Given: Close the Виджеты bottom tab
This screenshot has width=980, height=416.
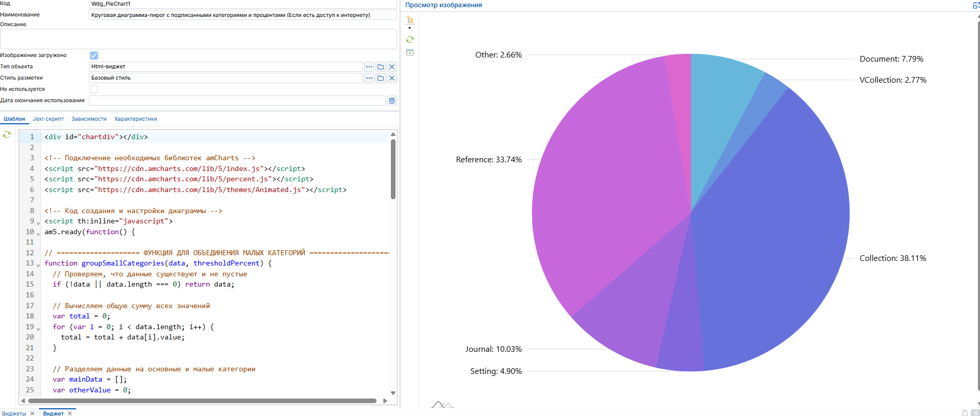Looking at the screenshot, I should (32, 413).
